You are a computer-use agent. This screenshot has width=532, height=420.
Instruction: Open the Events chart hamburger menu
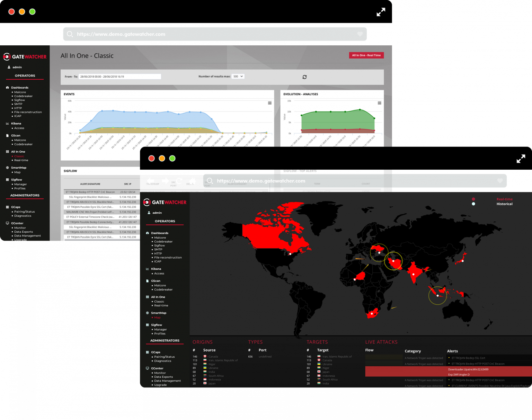(269, 103)
